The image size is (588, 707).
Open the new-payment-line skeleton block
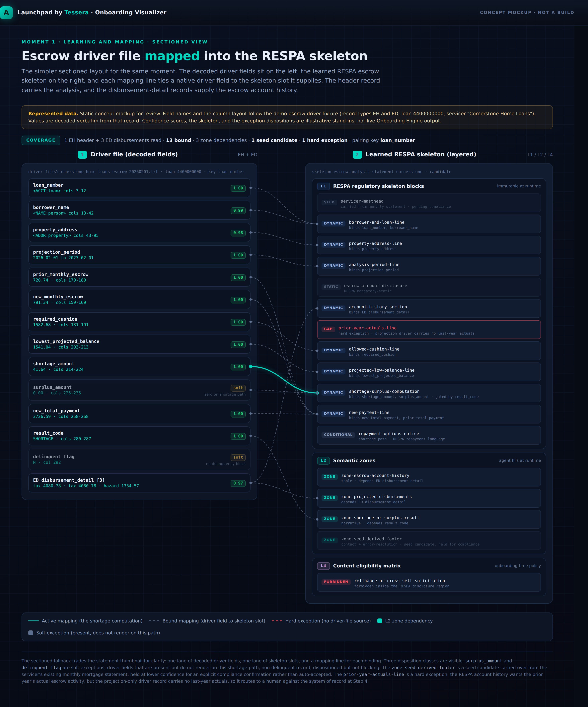pos(429,414)
